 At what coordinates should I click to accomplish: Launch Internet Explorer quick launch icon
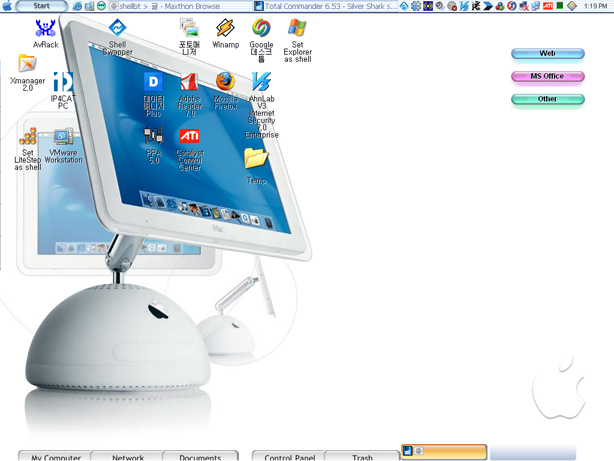78,6
